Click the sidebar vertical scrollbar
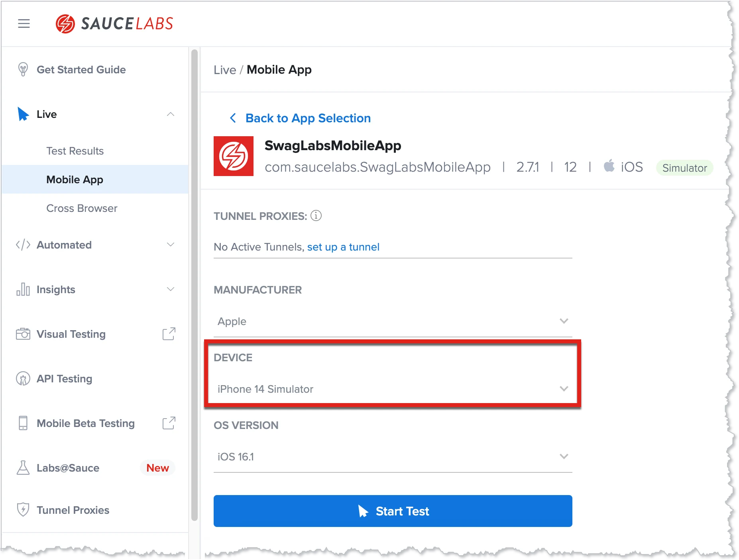The width and height of the screenshot is (739, 560). point(195,285)
